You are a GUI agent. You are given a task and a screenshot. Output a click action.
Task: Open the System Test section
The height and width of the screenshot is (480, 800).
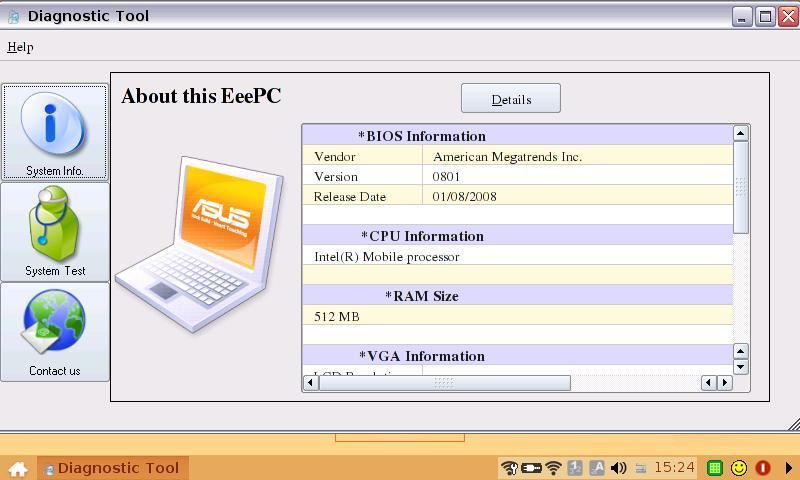(x=55, y=232)
